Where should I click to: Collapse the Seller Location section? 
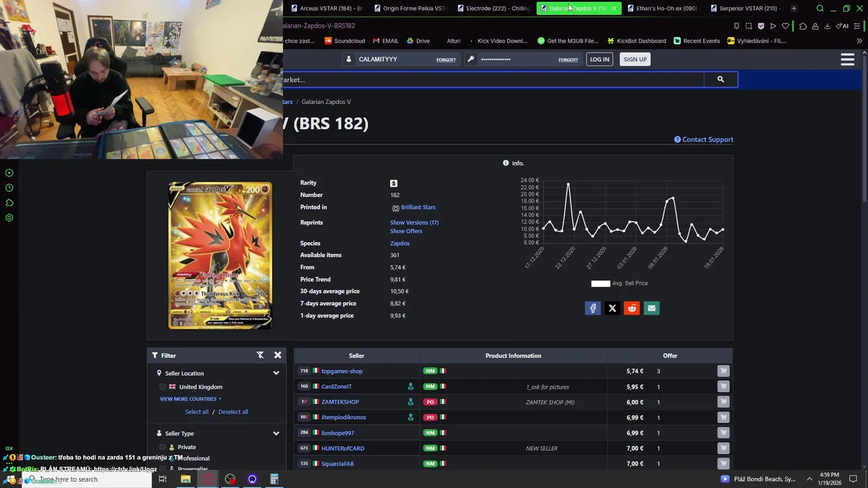276,373
